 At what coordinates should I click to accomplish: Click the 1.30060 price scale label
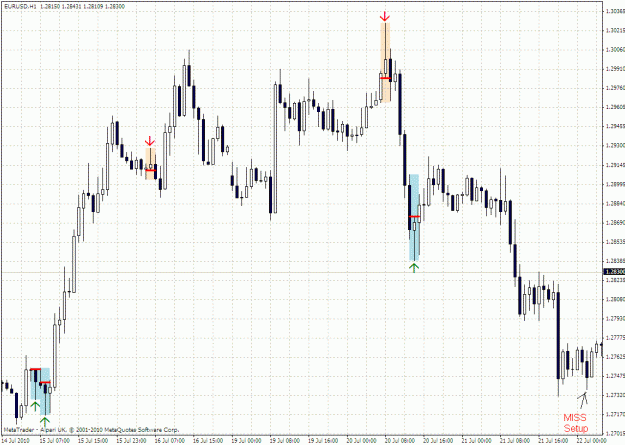click(x=615, y=49)
